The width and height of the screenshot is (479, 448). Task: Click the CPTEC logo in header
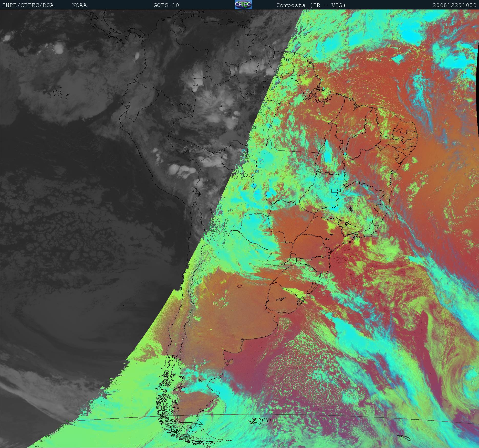tap(243, 5)
